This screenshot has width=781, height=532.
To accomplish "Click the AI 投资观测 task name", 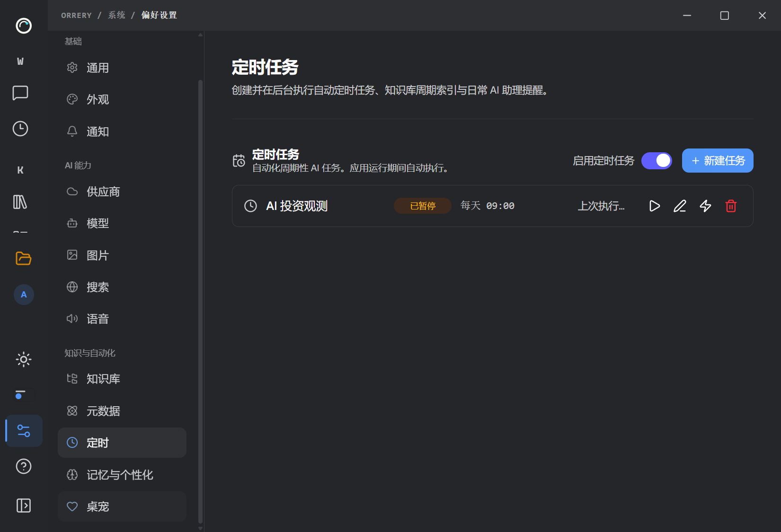I will (297, 206).
